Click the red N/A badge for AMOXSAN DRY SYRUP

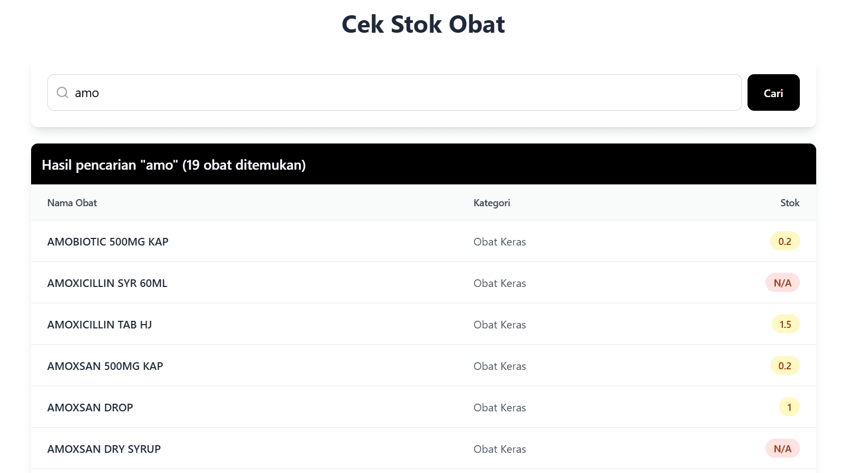pyautogui.click(x=782, y=448)
